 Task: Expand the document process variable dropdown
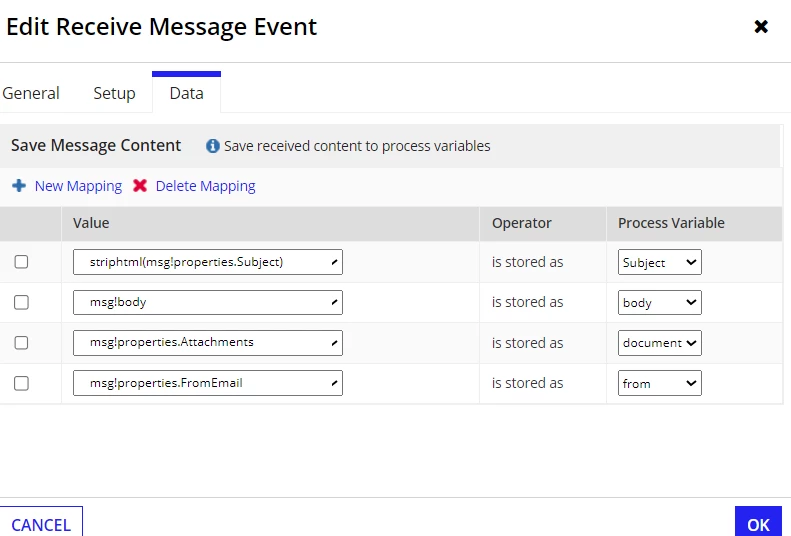point(659,343)
